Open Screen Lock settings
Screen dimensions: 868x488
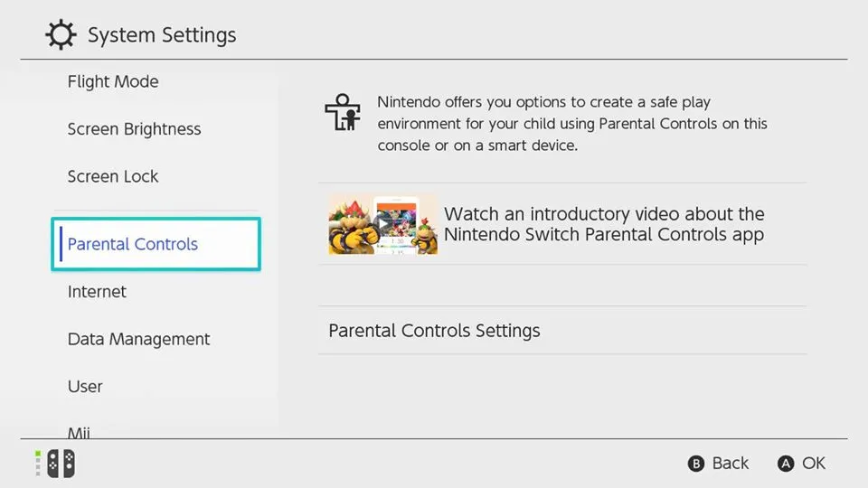[x=113, y=176]
